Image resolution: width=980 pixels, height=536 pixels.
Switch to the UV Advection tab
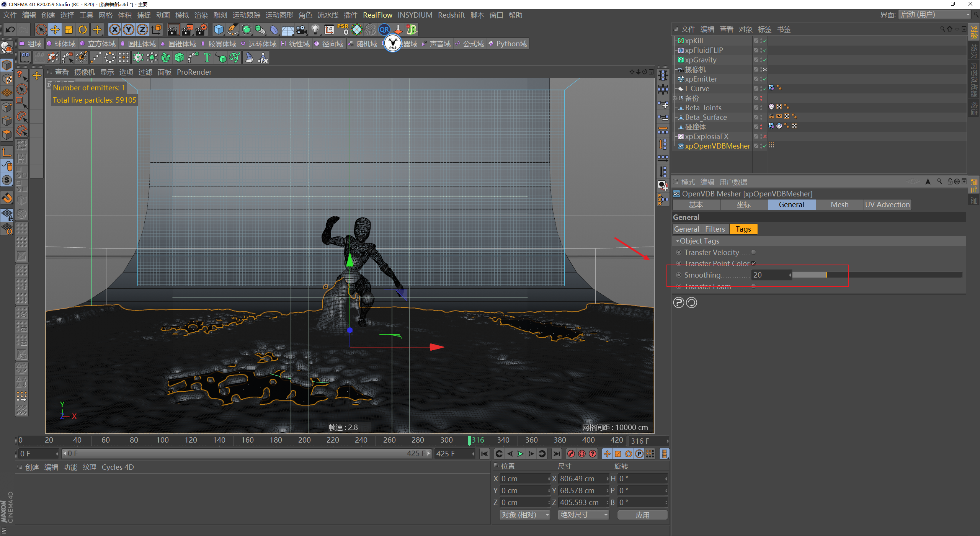pyautogui.click(x=887, y=205)
